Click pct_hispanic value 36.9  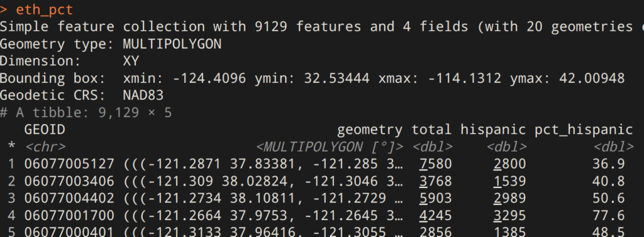pyautogui.click(x=608, y=164)
